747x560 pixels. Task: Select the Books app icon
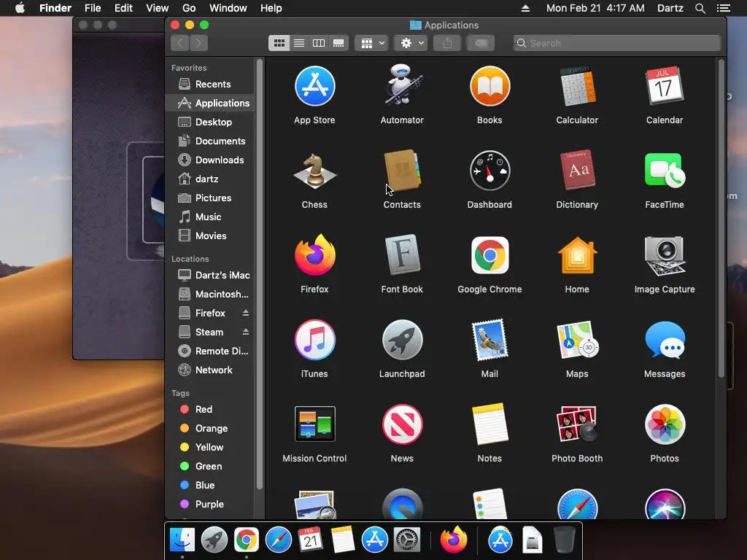pos(489,86)
